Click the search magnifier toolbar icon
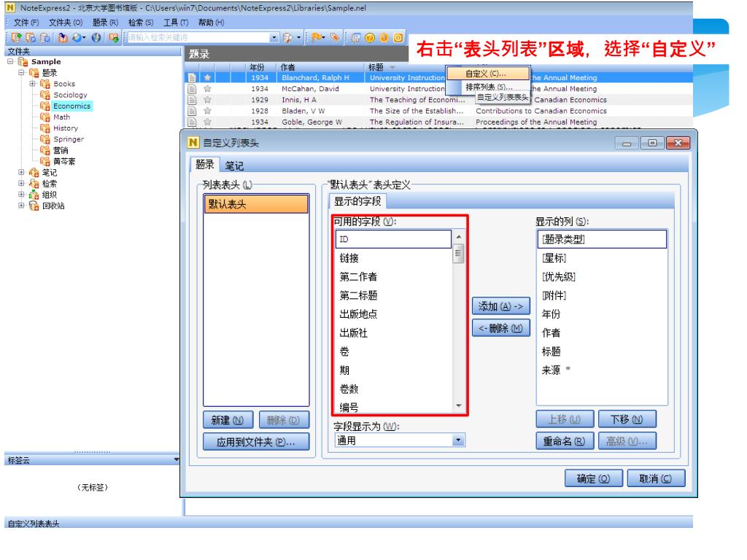The image size is (747, 560). (288, 38)
